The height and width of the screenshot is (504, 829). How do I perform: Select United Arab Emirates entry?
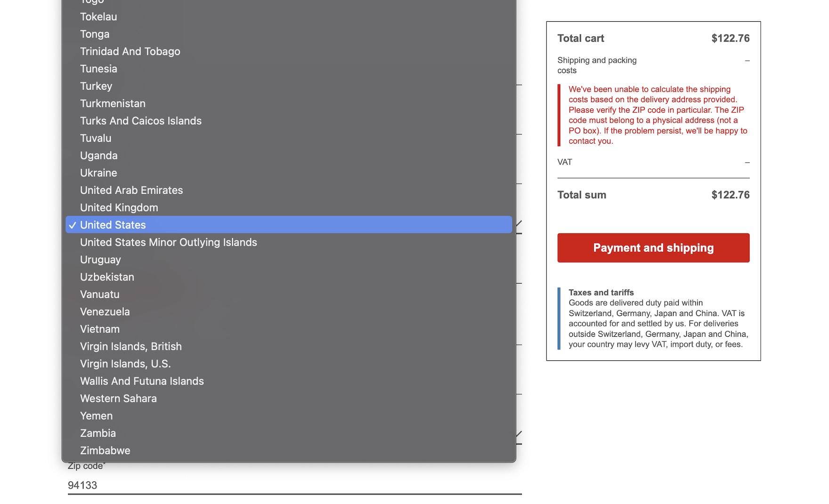coord(131,190)
